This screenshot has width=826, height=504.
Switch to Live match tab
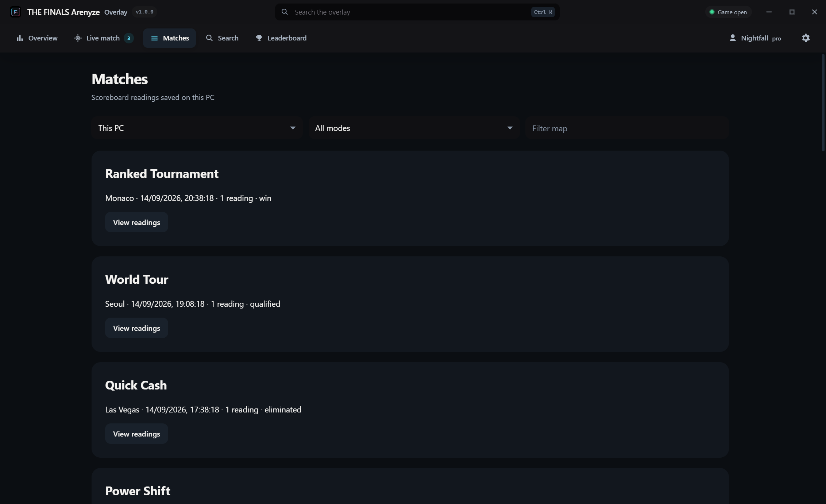pyautogui.click(x=104, y=38)
